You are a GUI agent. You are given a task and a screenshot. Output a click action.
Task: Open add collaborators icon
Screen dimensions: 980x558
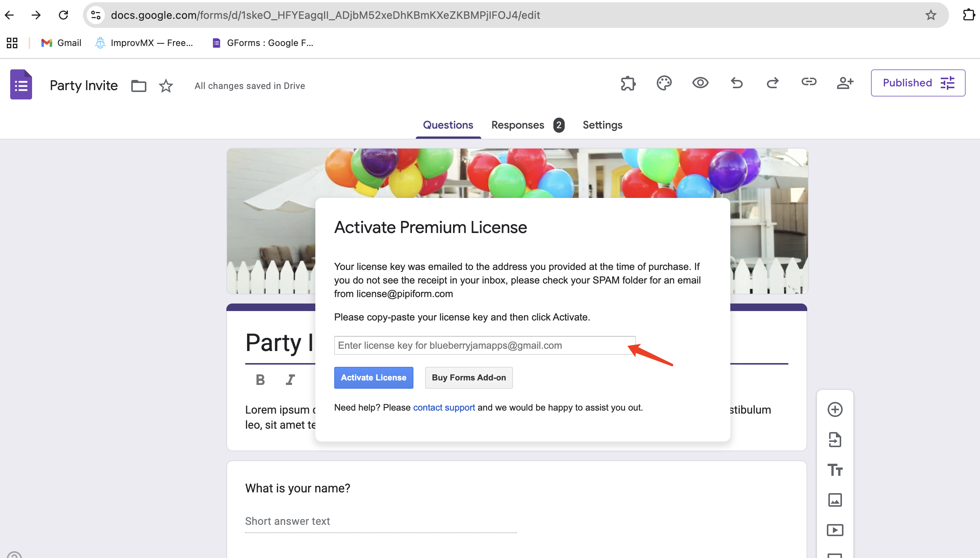(845, 83)
